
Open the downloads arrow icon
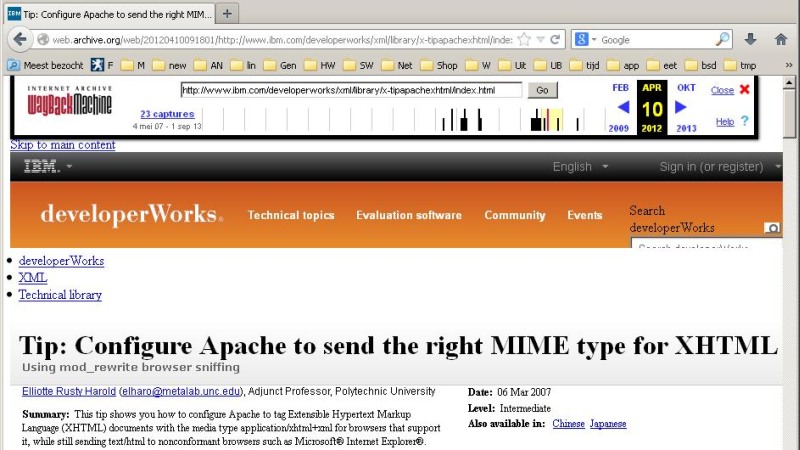(x=750, y=39)
